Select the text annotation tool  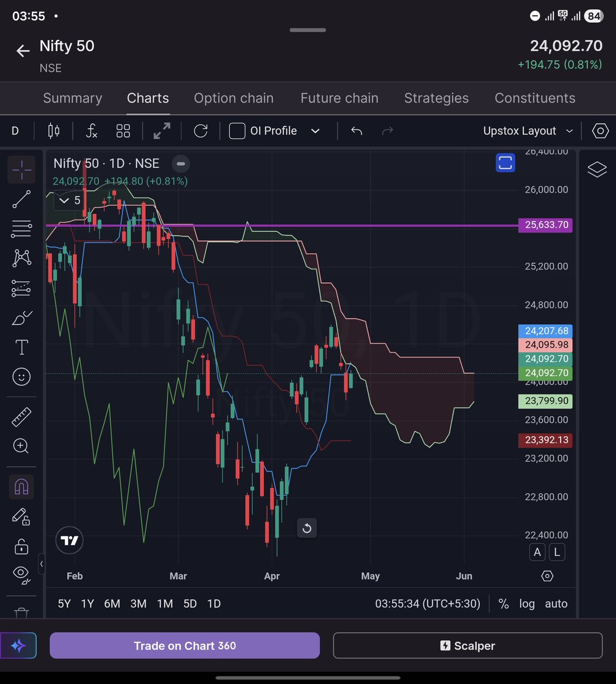point(21,347)
